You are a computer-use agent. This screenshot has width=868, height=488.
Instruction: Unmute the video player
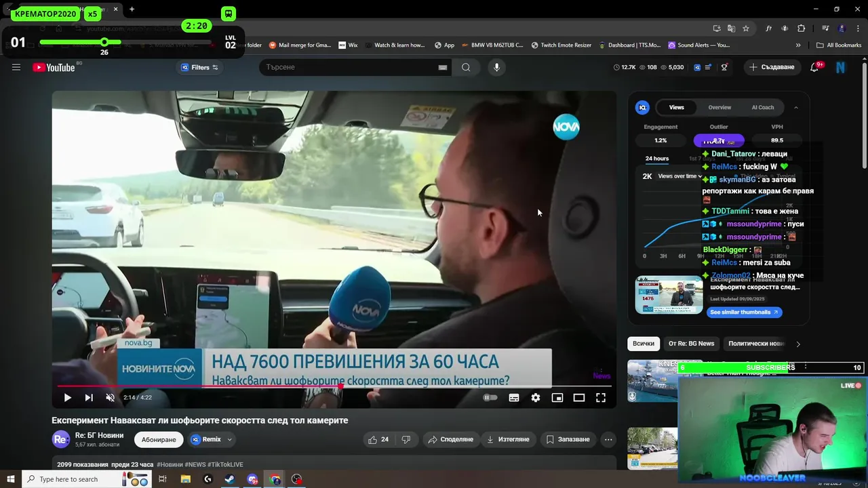[110, 398]
